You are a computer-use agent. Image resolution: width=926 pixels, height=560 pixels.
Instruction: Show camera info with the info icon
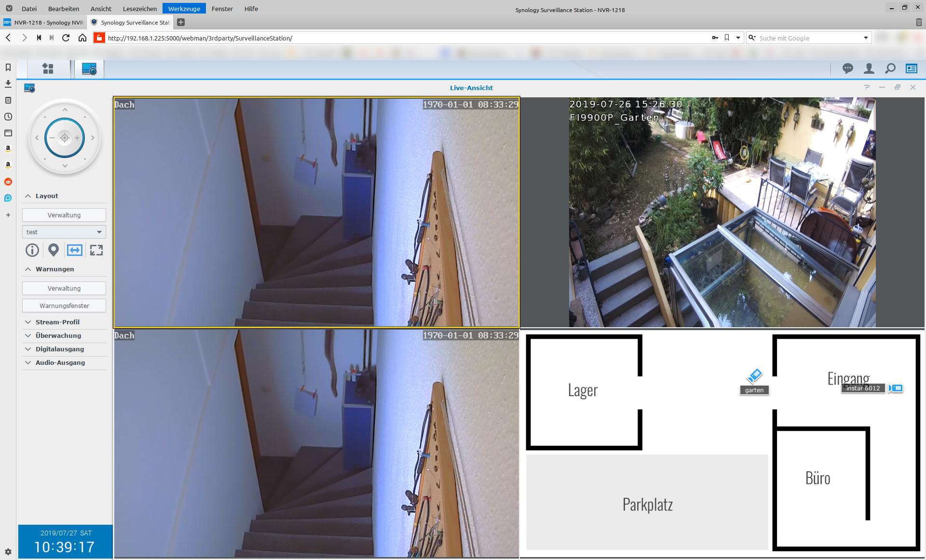coord(32,250)
